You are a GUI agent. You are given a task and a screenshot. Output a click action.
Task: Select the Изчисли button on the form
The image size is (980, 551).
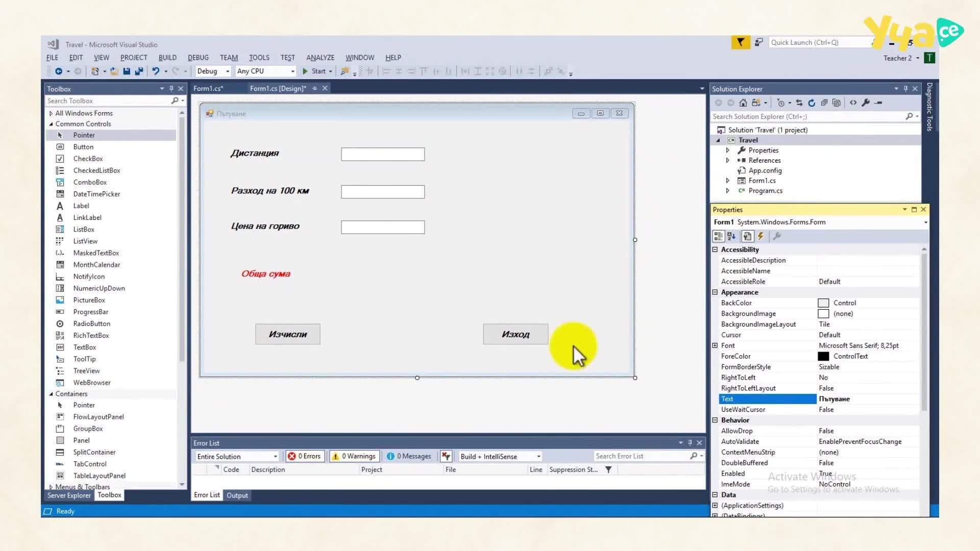coord(288,334)
